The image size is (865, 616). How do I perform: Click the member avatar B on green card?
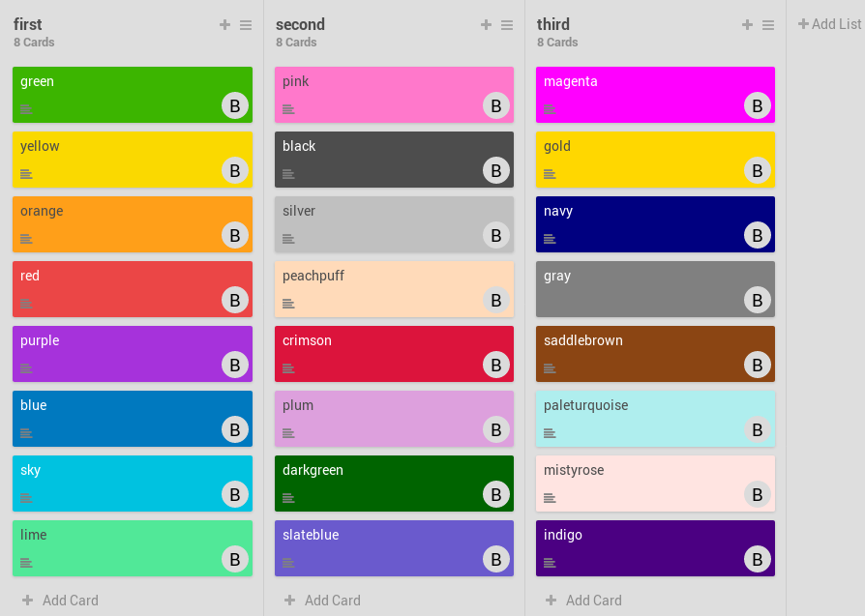pyautogui.click(x=234, y=106)
